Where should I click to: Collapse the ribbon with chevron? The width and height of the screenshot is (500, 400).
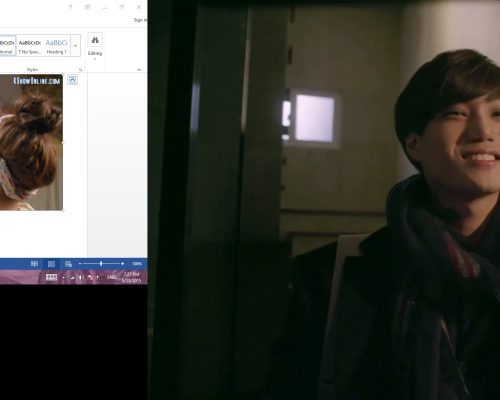click(139, 69)
